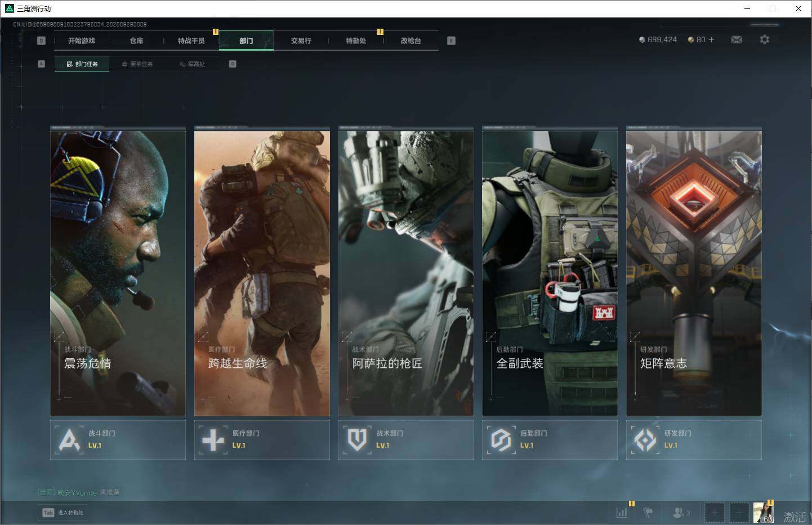The image size is (812, 525).
Task: Open the bar-chart stats icon
Action: click(x=622, y=513)
